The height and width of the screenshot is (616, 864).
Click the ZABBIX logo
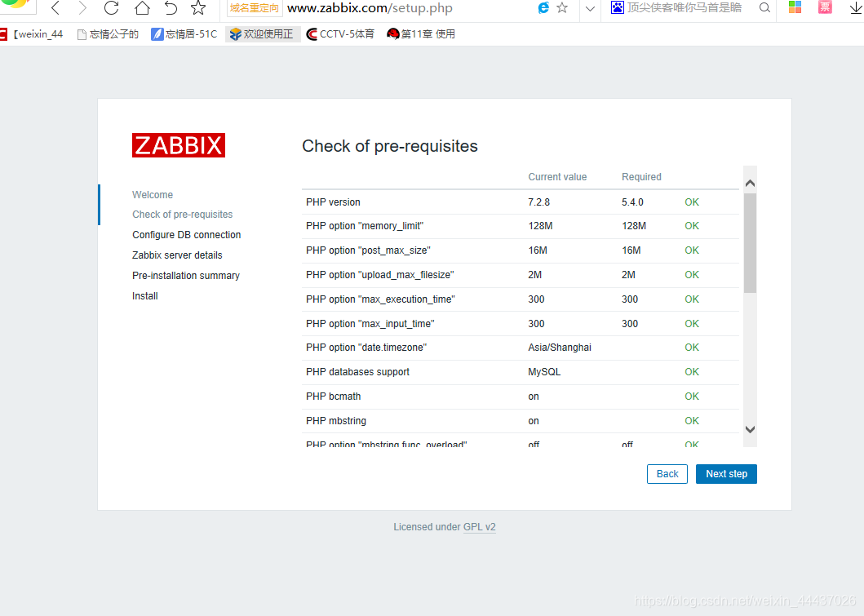[179, 145]
